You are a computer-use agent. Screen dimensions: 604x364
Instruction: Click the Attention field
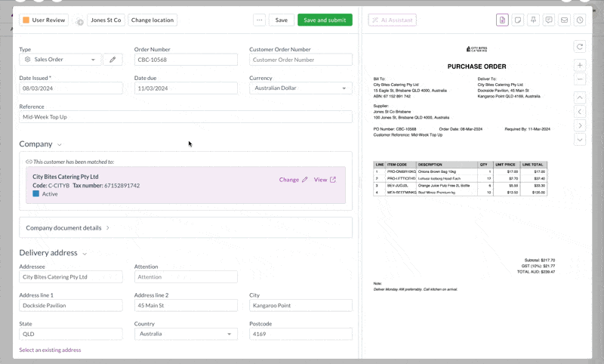click(x=186, y=277)
